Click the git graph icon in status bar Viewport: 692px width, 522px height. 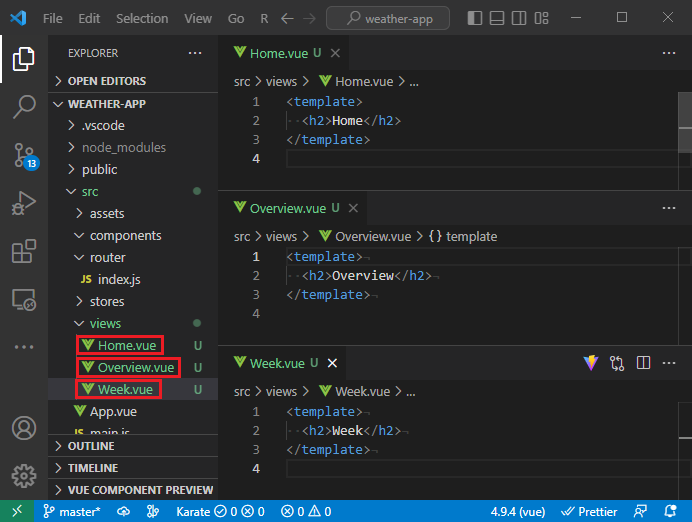click(153, 511)
